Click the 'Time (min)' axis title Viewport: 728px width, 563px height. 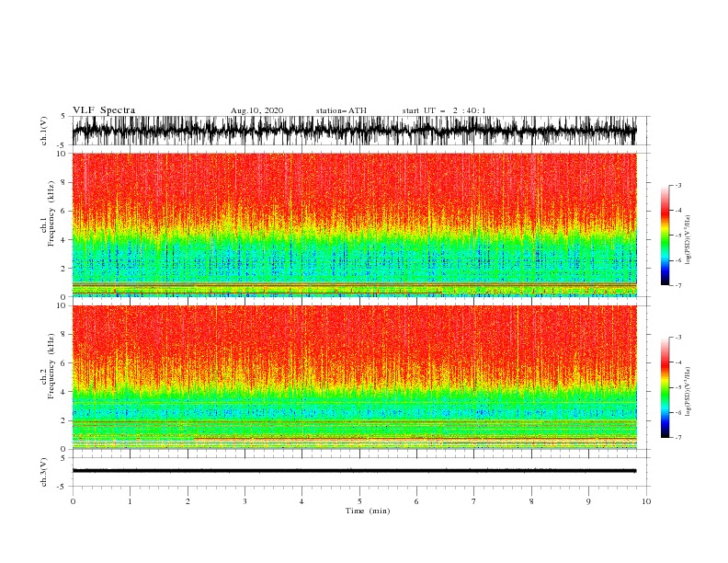coord(368,511)
